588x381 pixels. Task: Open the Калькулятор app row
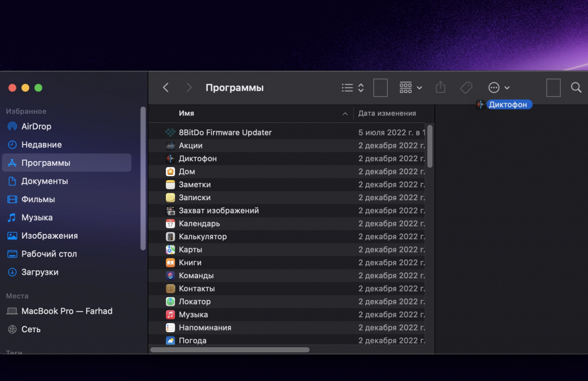(203, 236)
